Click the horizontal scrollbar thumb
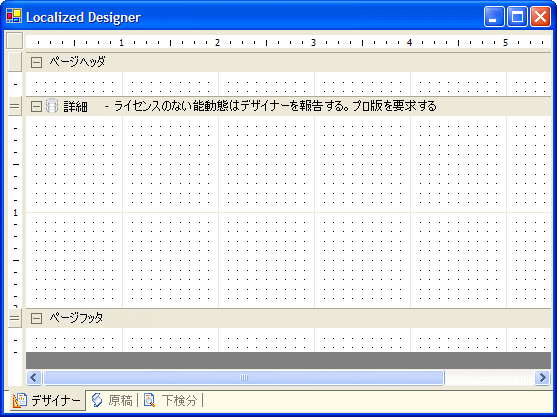Screen dimensions: 557x417 [x=244, y=377]
